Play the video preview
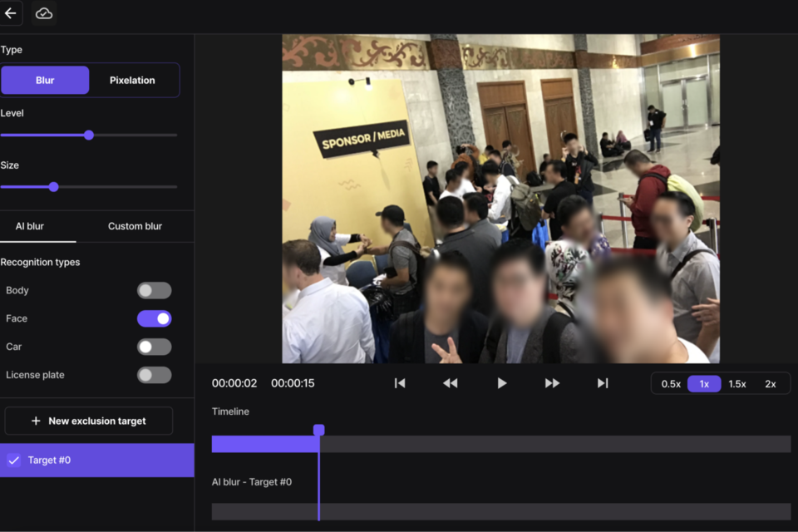798x532 pixels. [x=501, y=383]
